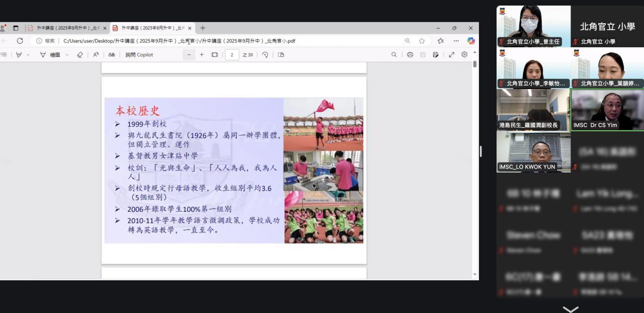Expand more participants with bottom chevron

[570, 308]
